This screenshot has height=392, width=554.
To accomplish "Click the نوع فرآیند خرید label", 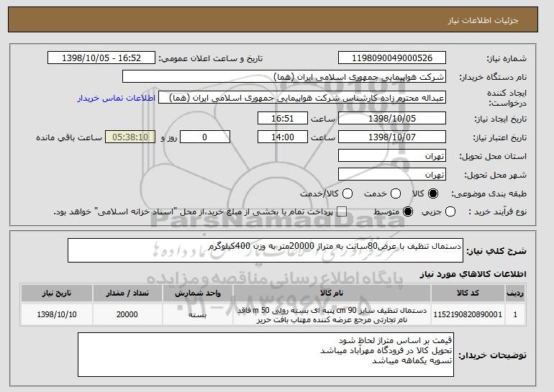I will 497,212.
